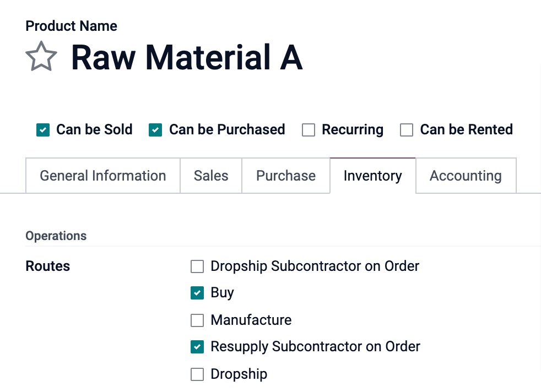The height and width of the screenshot is (392, 541).
Task: Open the Accounting tab
Action: [x=466, y=176]
